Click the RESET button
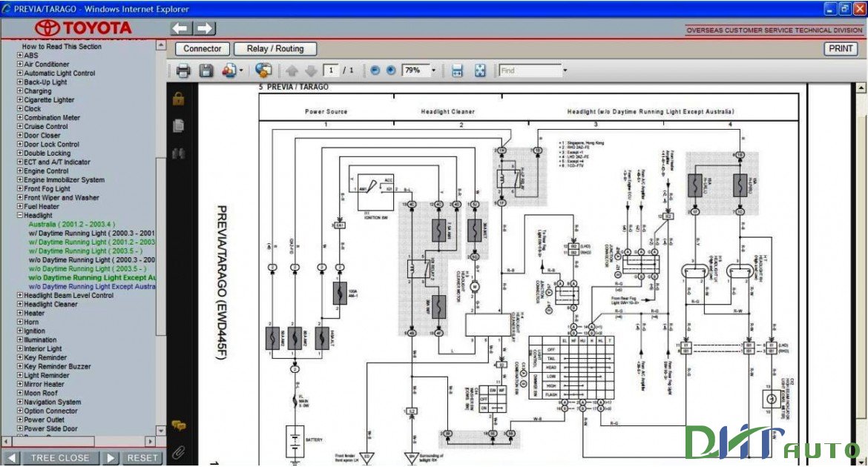The image size is (868, 467). tap(142, 458)
